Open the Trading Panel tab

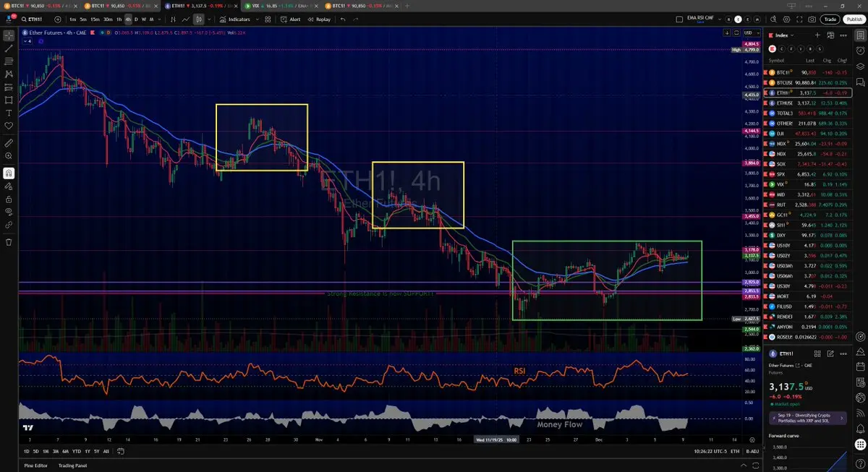click(x=72, y=465)
